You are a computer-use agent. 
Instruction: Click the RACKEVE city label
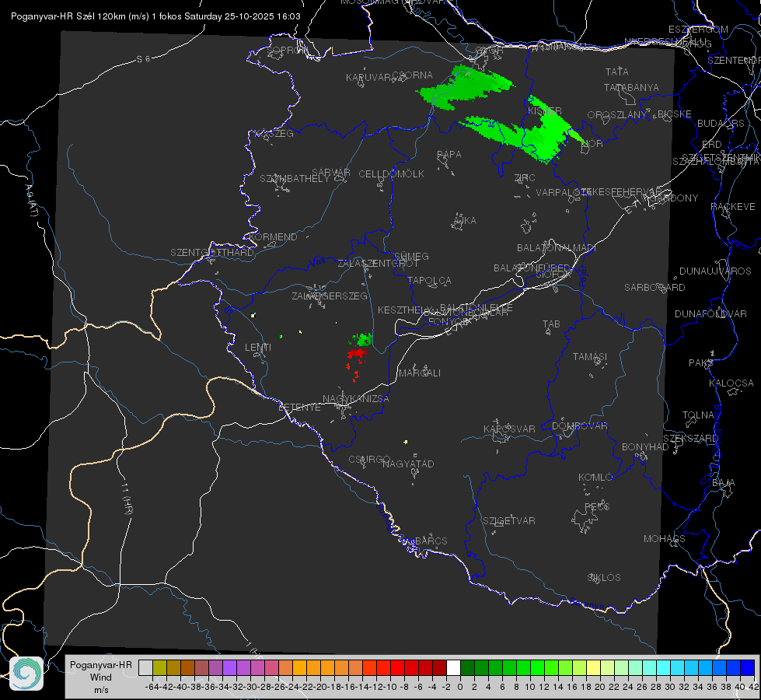(733, 207)
